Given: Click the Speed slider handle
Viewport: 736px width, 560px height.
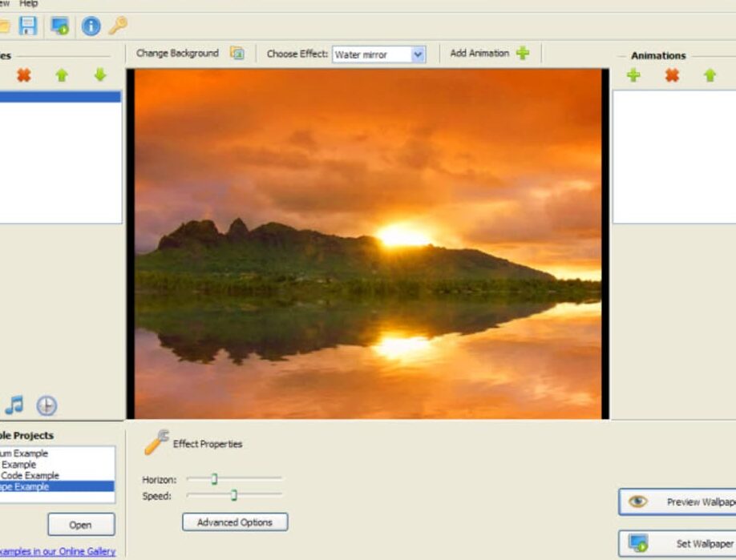Looking at the screenshot, I should click(x=233, y=496).
